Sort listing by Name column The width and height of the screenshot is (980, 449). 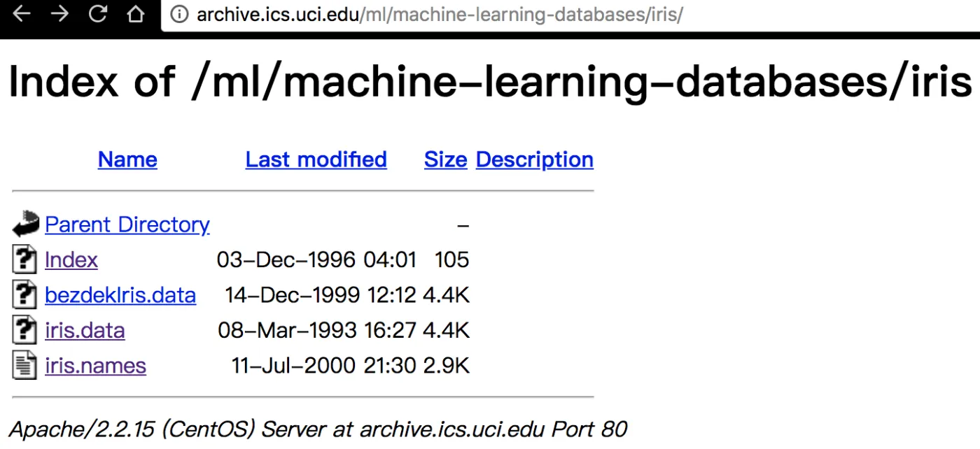pos(127,159)
